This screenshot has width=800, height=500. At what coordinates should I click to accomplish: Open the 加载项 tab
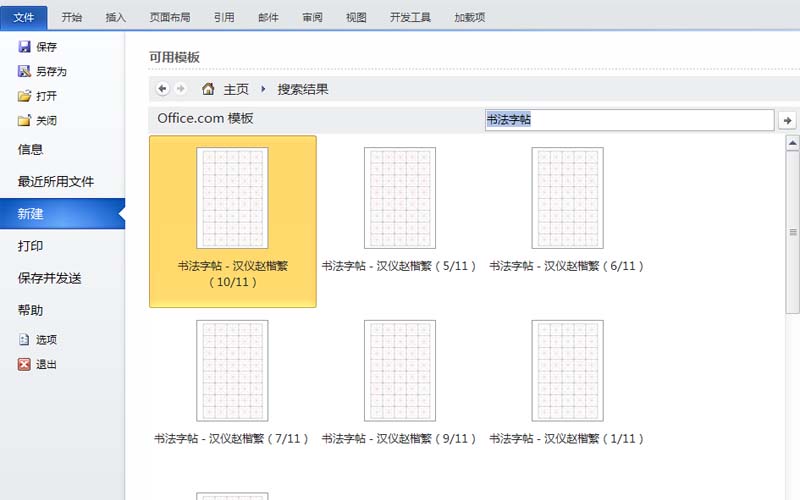[x=469, y=17]
